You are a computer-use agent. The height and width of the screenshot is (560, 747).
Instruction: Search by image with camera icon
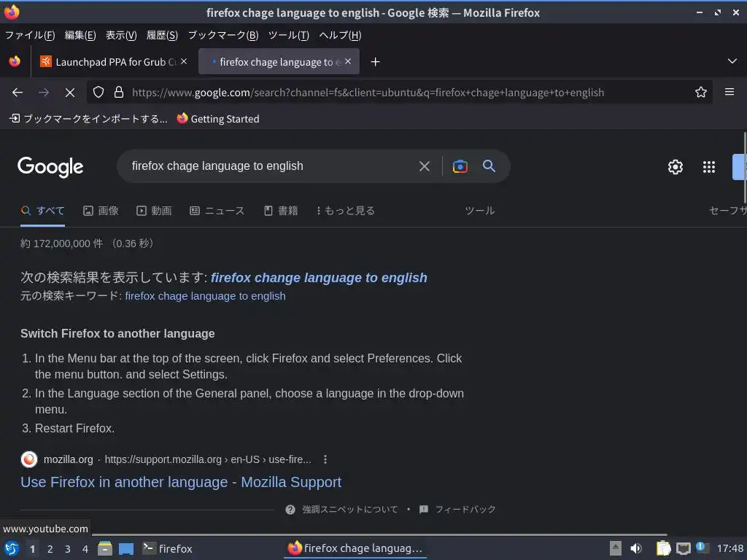coord(460,166)
